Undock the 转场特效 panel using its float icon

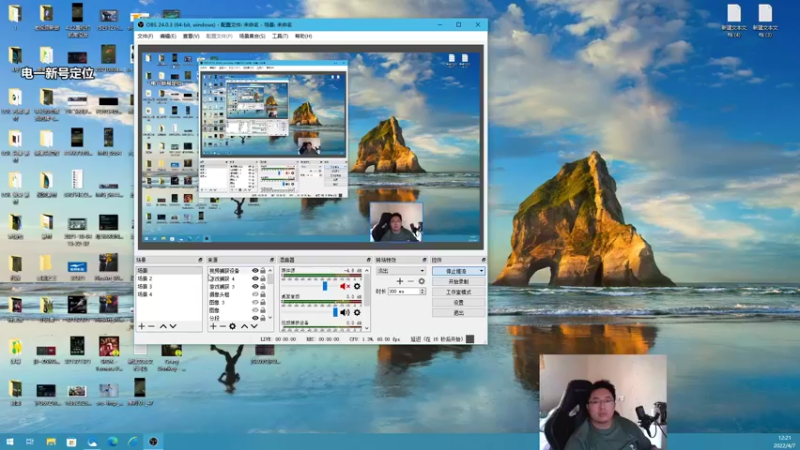pos(424,260)
